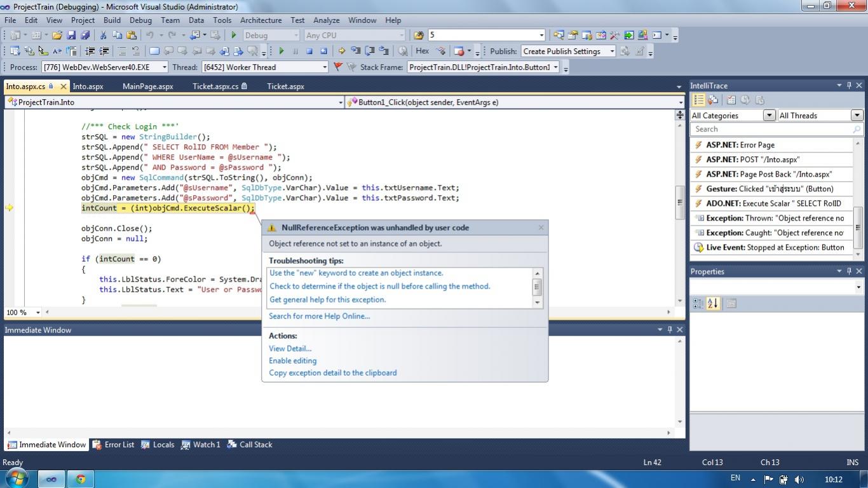Click the Save All icon
Viewport: 868px width, 488px height.
[x=85, y=36]
